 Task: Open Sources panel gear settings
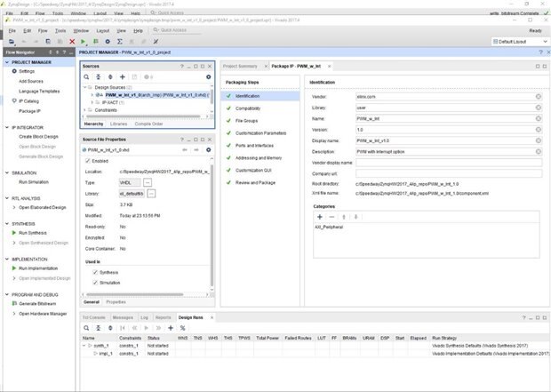click(x=208, y=76)
